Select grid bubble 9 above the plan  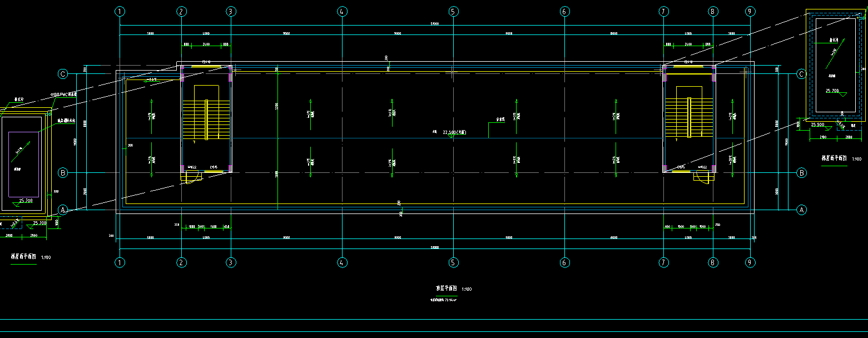pos(750,11)
